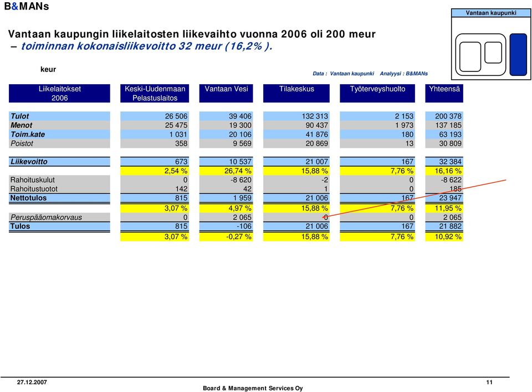This screenshot has height=392, width=532.
Task: Select the Liikevoitto value '673'
Action: pos(181,162)
